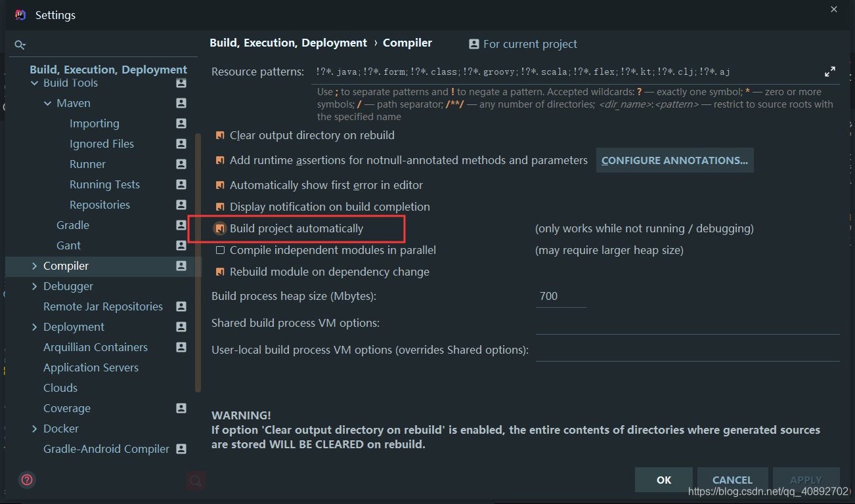Click the project-level icon beside Coverage
The width and height of the screenshot is (855, 504).
[x=181, y=408]
